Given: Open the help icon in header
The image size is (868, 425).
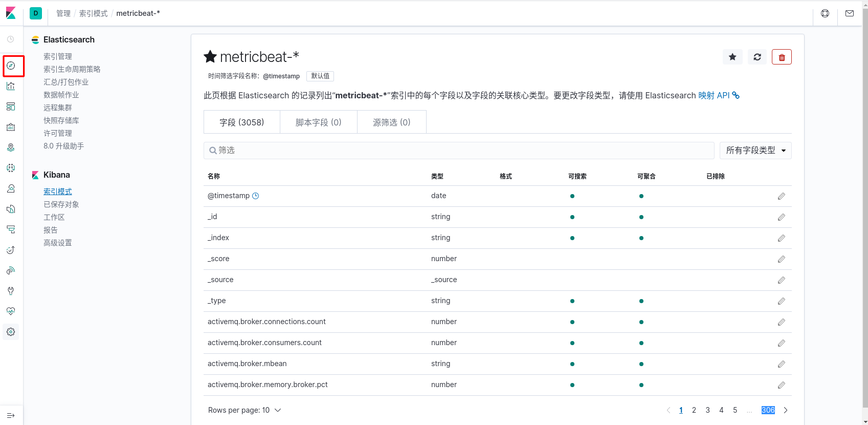Looking at the screenshot, I should click(x=825, y=13).
